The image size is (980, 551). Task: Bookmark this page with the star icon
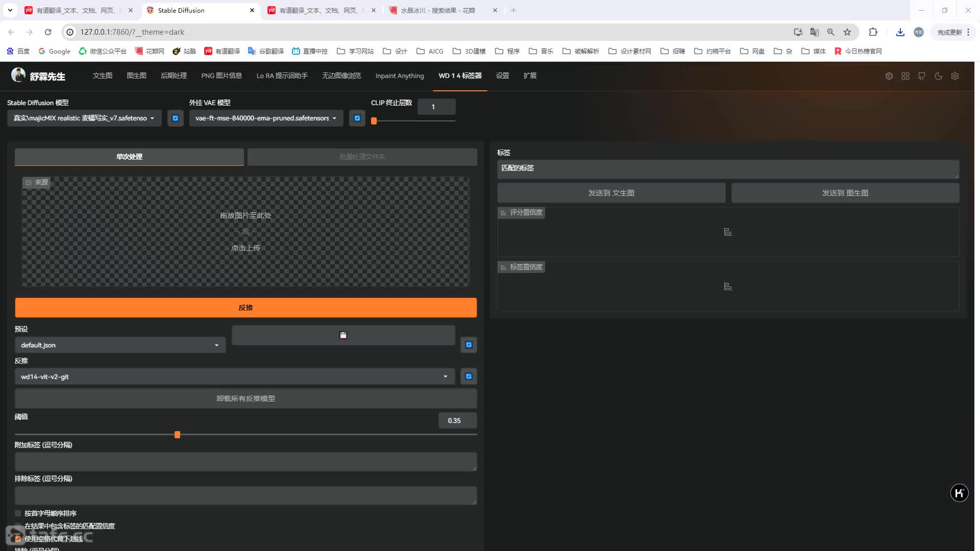pos(847,32)
